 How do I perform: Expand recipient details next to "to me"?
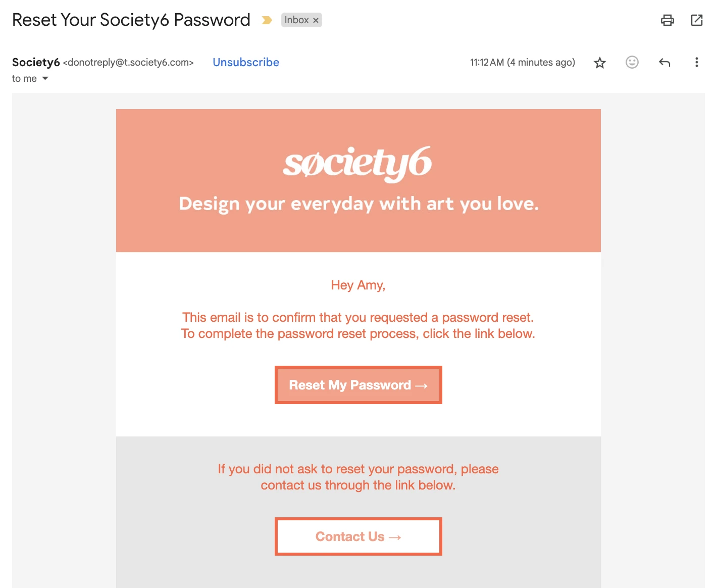(x=45, y=78)
